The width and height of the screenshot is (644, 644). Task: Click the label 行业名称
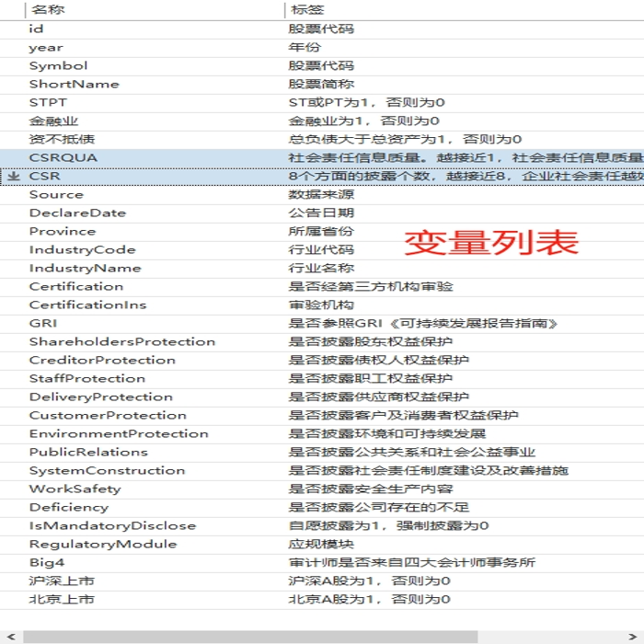[321, 269]
